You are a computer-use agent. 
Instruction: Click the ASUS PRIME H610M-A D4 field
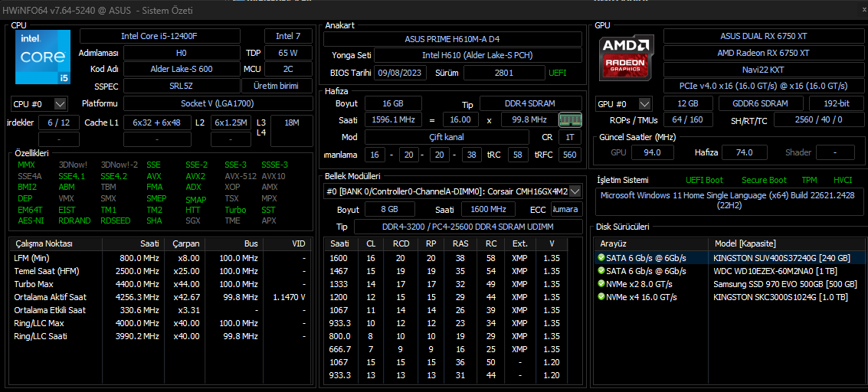click(452, 39)
